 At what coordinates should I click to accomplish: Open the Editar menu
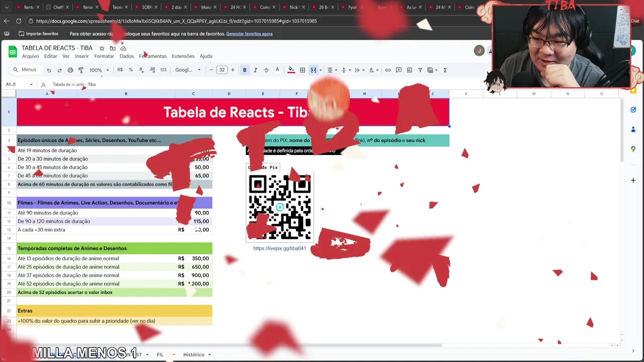50,56
